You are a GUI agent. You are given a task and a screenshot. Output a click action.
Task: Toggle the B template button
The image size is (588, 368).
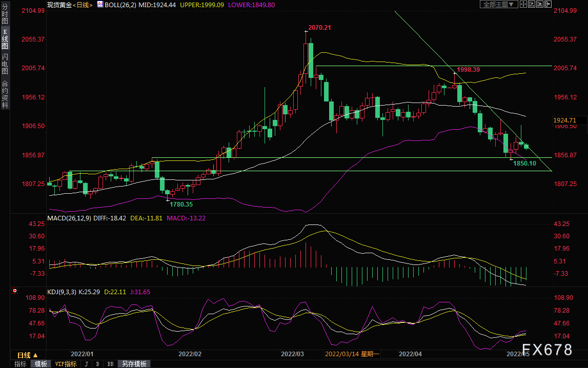(x=97, y=364)
